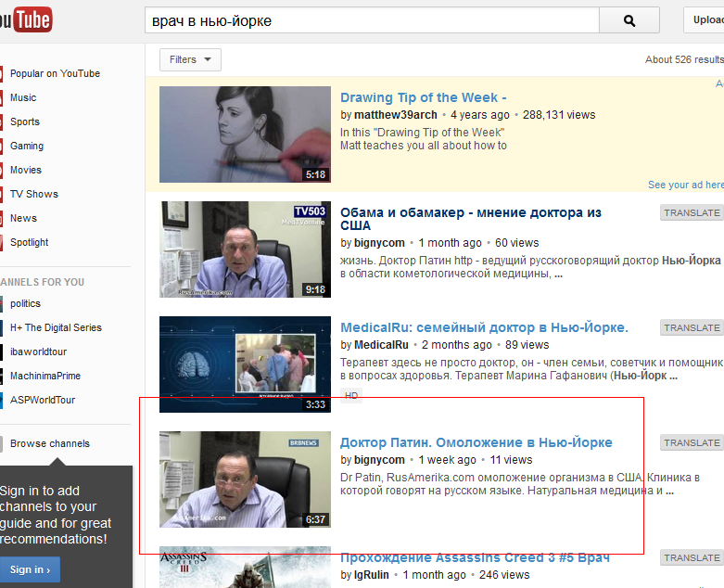
Task: Open the politics channel
Action: click(x=25, y=303)
